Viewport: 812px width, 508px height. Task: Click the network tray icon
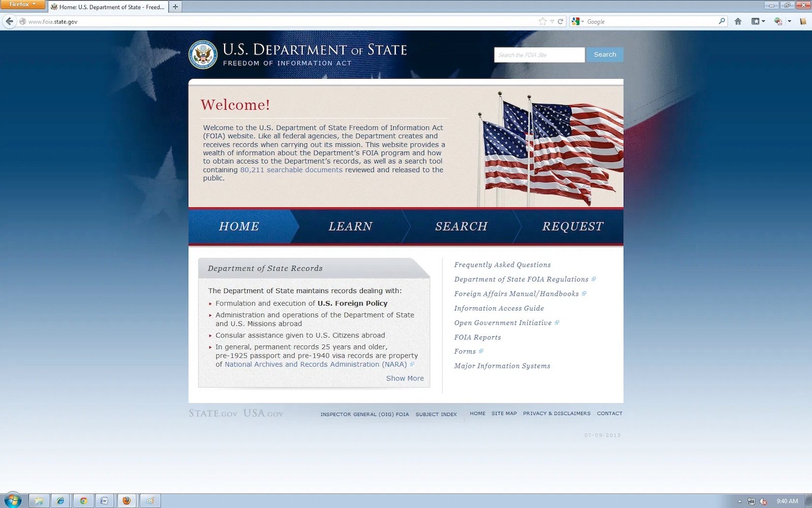(x=751, y=501)
